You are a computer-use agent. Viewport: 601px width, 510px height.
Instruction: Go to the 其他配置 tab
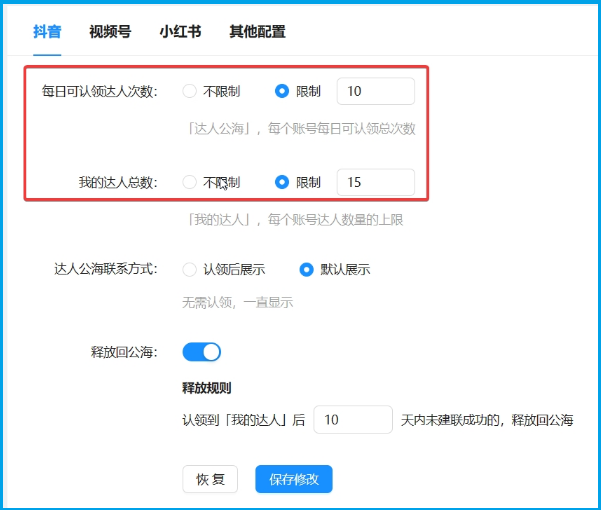[x=258, y=31]
